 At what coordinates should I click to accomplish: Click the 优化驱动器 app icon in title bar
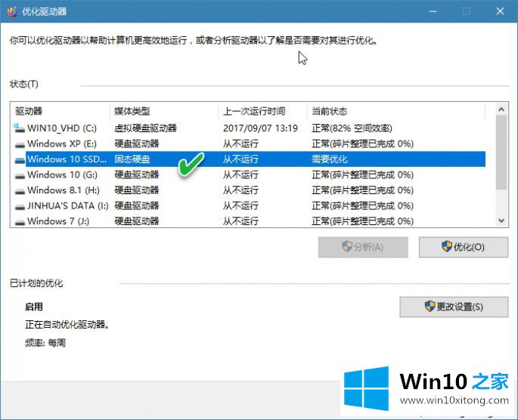point(12,11)
